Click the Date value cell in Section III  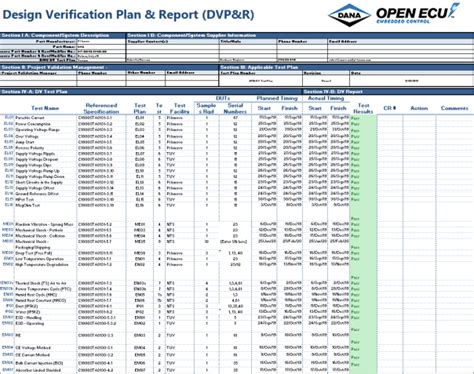[411, 81]
